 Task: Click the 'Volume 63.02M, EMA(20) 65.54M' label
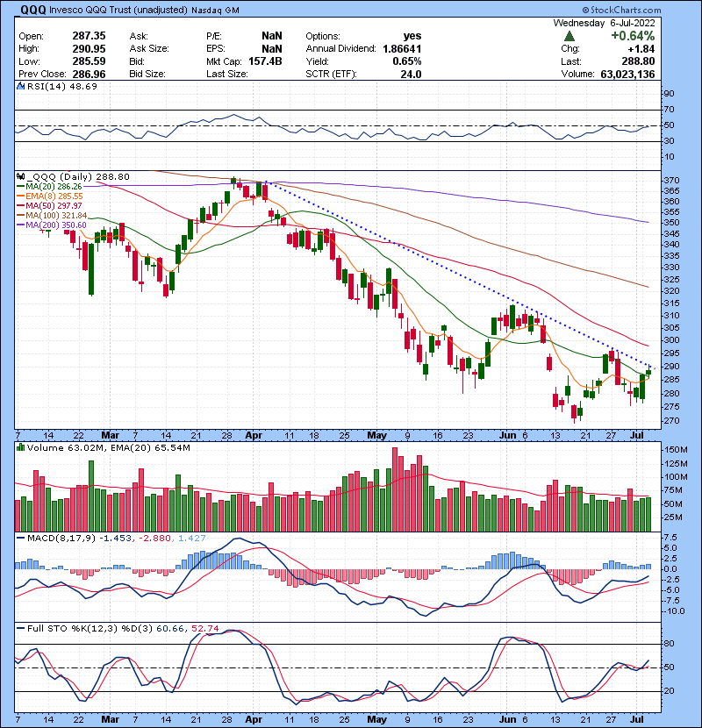coord(109,448)
